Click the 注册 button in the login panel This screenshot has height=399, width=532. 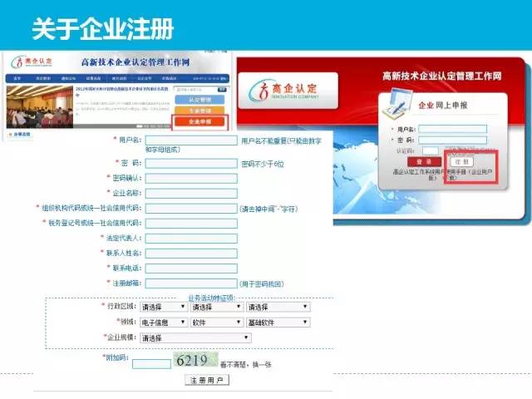463,161
